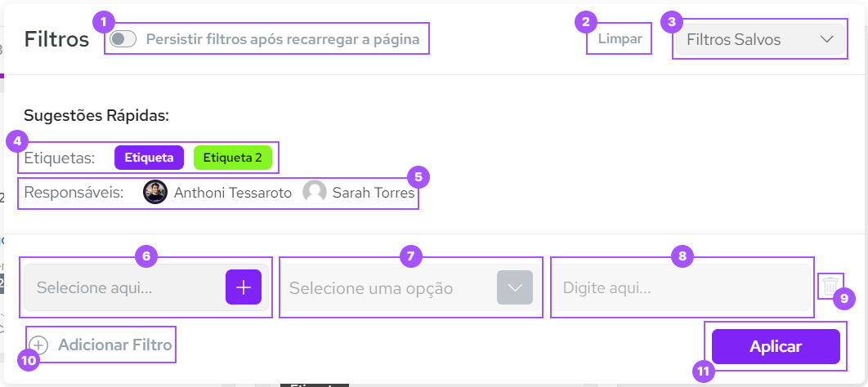Click the Limpar link to clear filters
Image resolution: width=868 pixels, height=387 pixels.
620,39
